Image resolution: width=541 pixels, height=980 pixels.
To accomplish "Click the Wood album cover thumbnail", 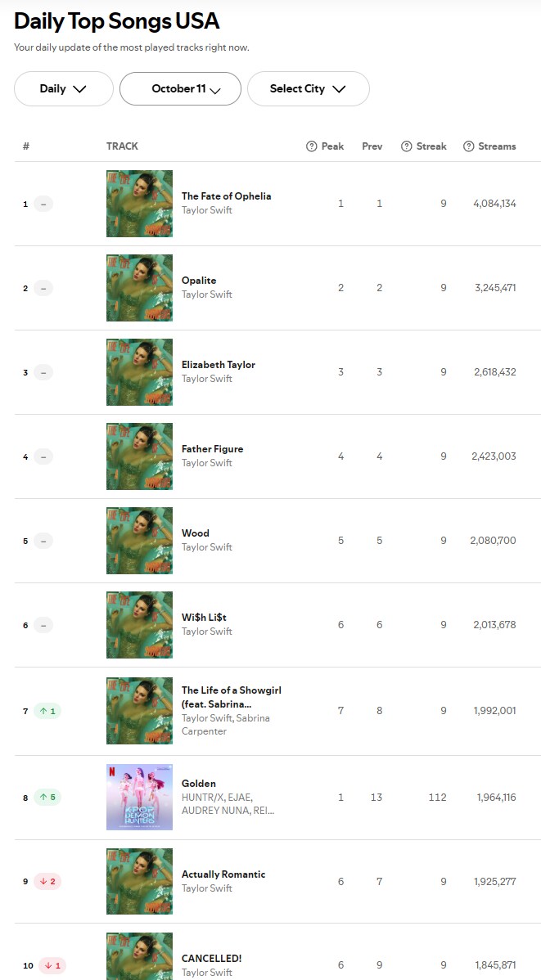I will [x=139, y=541].
